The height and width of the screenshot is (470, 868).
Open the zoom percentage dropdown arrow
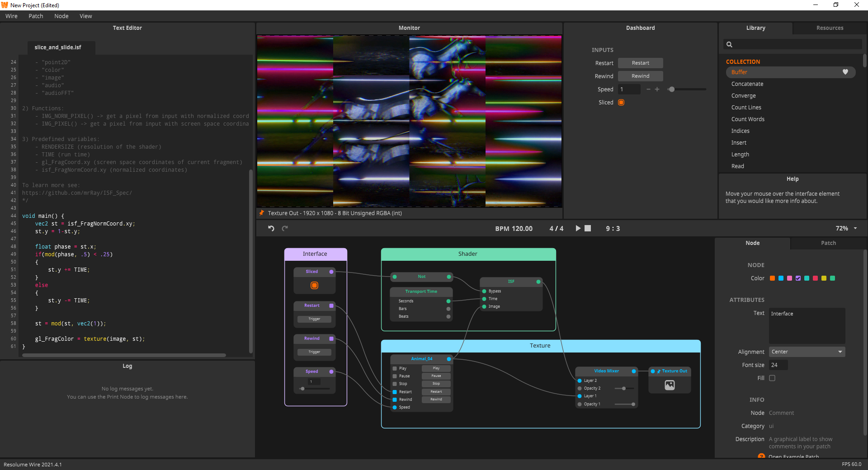click(x=855, y=229)
